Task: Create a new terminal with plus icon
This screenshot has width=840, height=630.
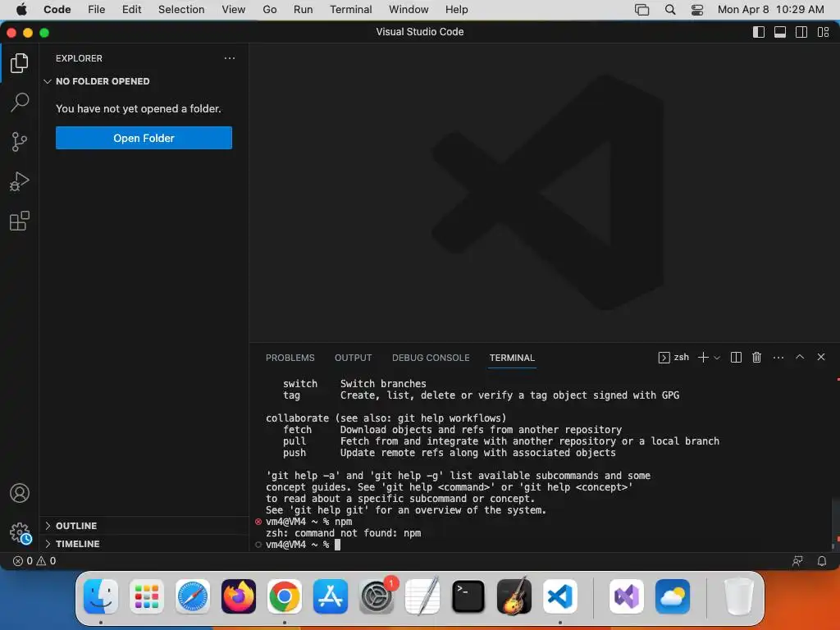Action: (703, 358)
